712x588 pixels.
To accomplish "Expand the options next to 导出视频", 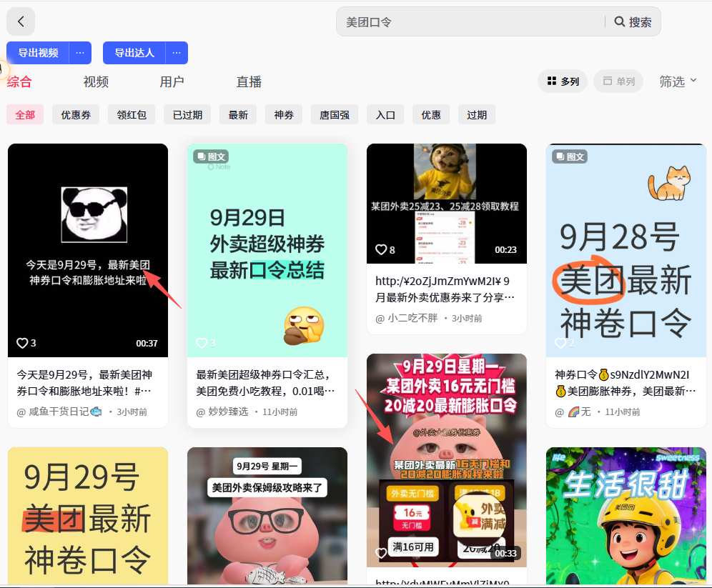I will click(79, 52).
